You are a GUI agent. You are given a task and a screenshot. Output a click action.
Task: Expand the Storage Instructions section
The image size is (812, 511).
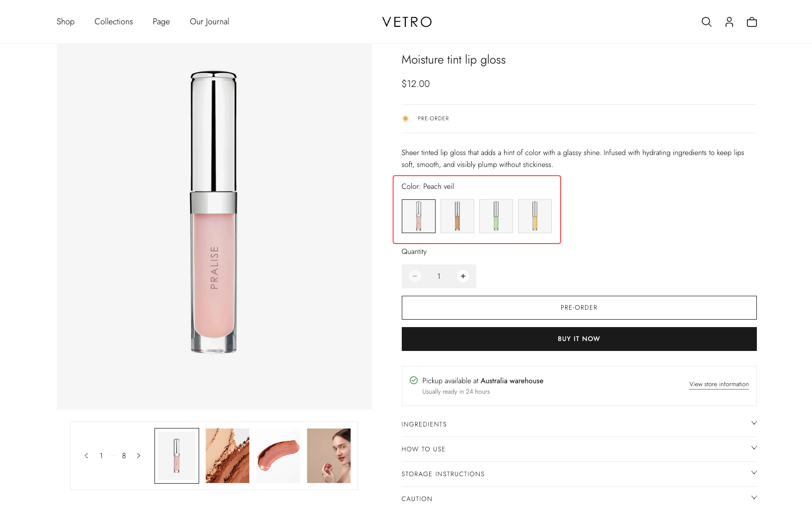(579, 474)
